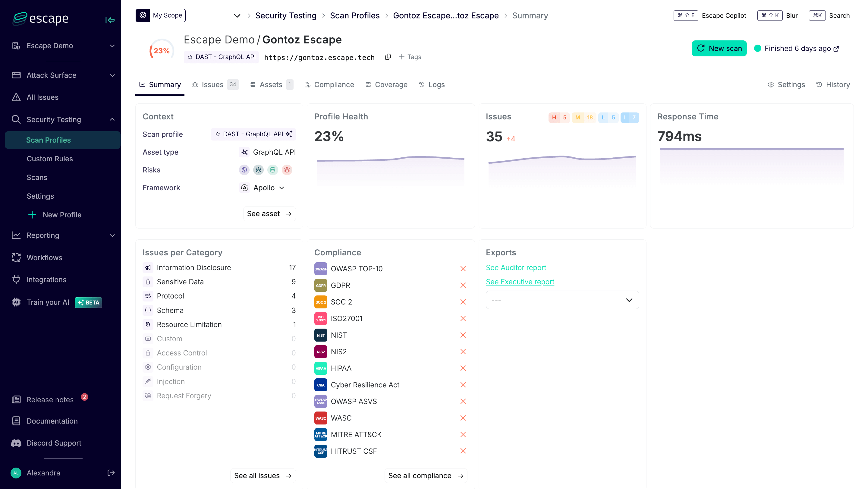Viewport: 868px width, 489px height.
Task: Start a New scan
Action: click(719, 49)
